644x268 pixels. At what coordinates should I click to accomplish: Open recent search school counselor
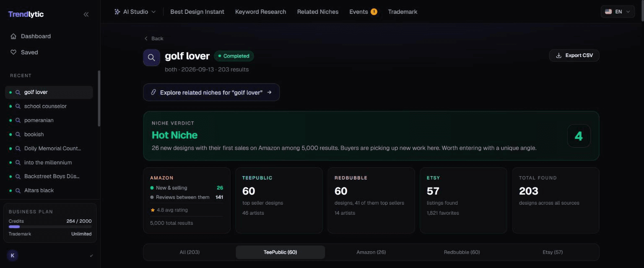[49, 106]
